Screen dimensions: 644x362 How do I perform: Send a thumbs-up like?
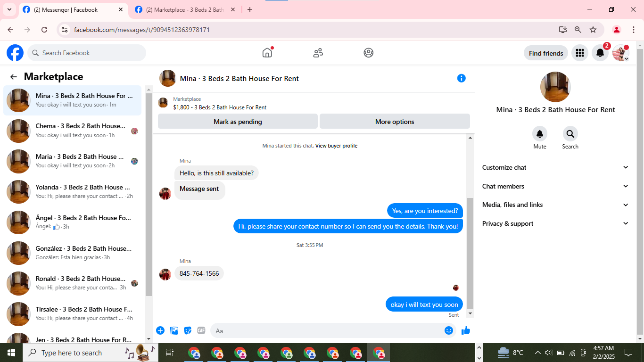click(x=466, y=330)
